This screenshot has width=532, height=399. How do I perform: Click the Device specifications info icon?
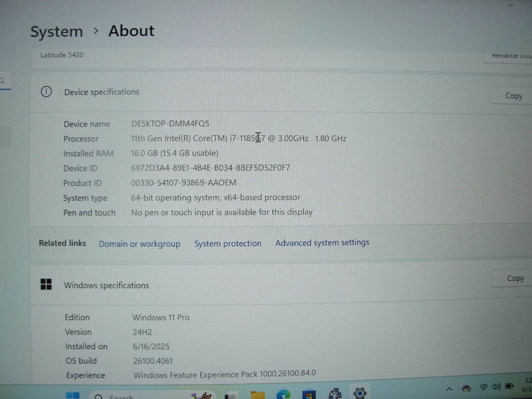pyautogui.click(x=47, y=92)
